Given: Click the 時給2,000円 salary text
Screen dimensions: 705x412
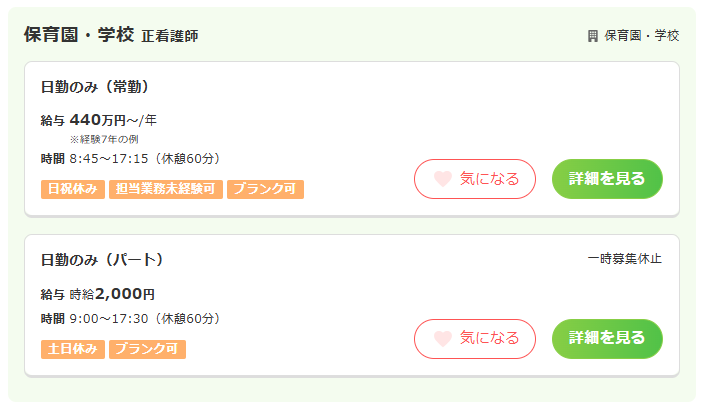Looking at the screenshot, I should click(x=111, y=294).
